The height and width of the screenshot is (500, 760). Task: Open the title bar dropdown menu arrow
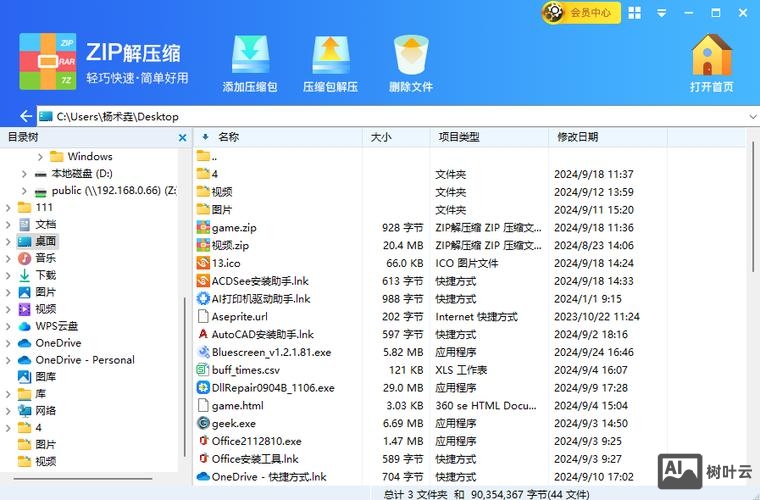pyautogui.click(x=661, y=14)
